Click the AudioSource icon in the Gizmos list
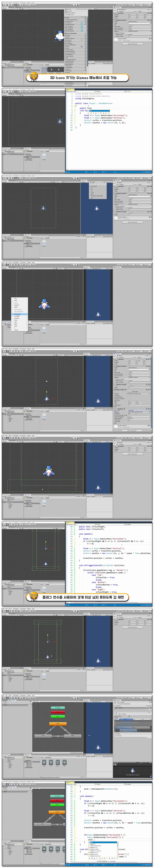The height and width of the screenshot is (868, 154). pos(81,40)
